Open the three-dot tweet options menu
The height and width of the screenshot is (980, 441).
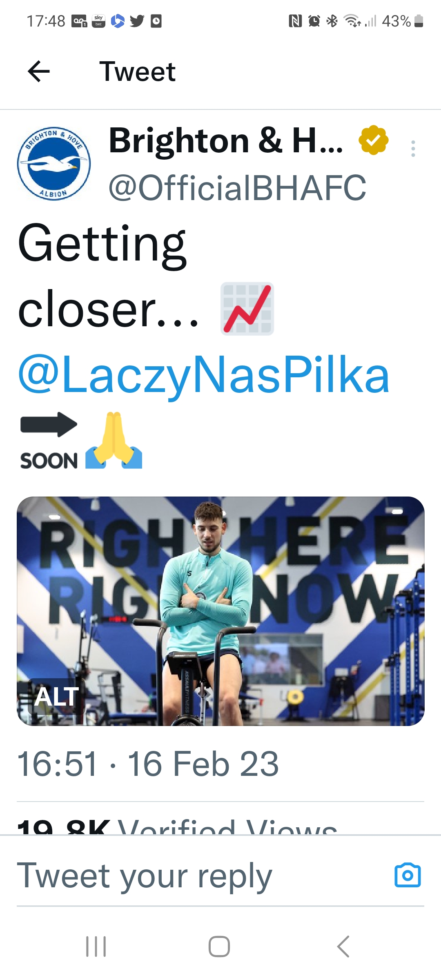pyautogui.click(x=413, y=149)
